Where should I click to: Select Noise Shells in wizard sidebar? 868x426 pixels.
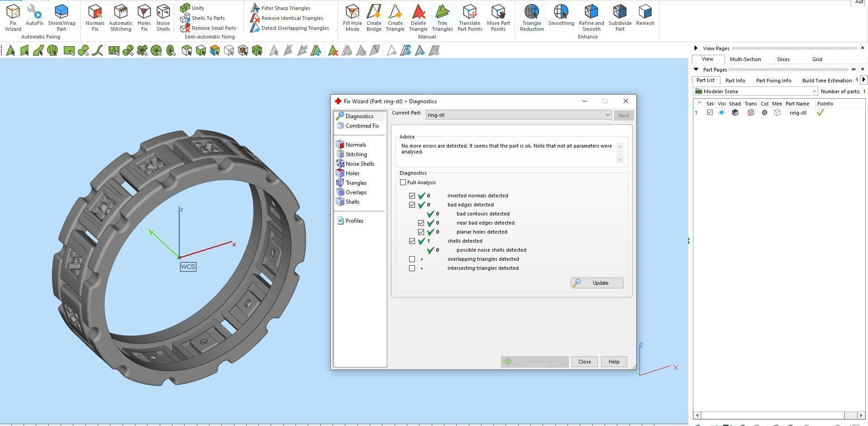[355, 164]
